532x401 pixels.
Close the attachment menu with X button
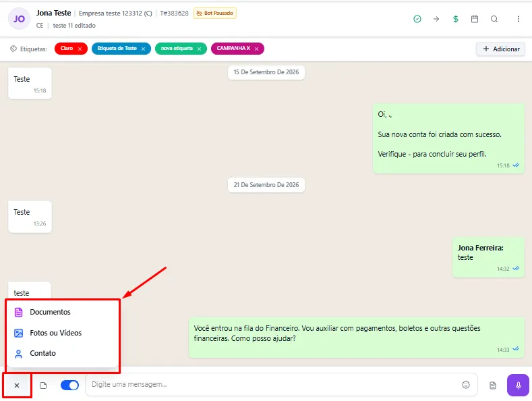(17, 385)
